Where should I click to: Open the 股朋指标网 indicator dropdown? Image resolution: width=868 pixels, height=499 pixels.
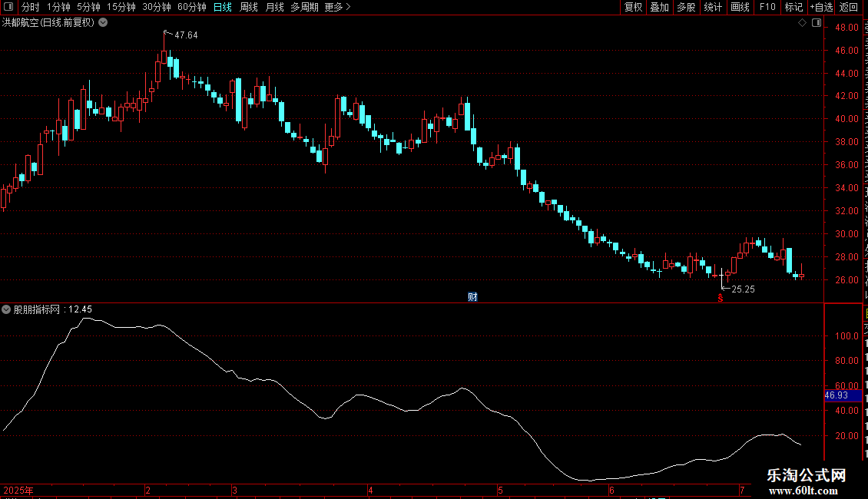[6, 309]
